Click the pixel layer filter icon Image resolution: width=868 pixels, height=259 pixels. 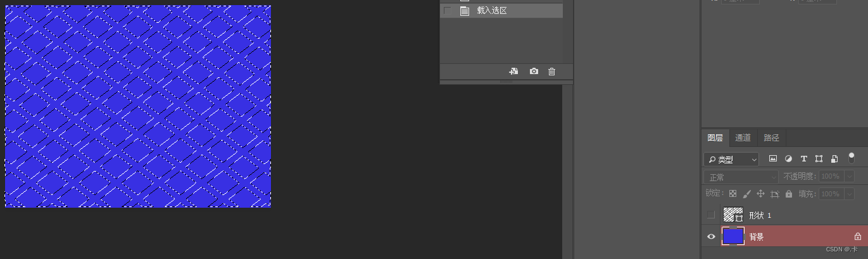773,159
